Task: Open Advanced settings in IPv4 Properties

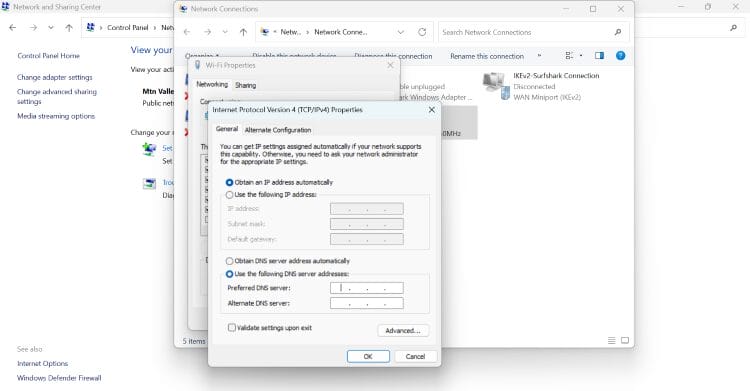Action: point(403,331)
